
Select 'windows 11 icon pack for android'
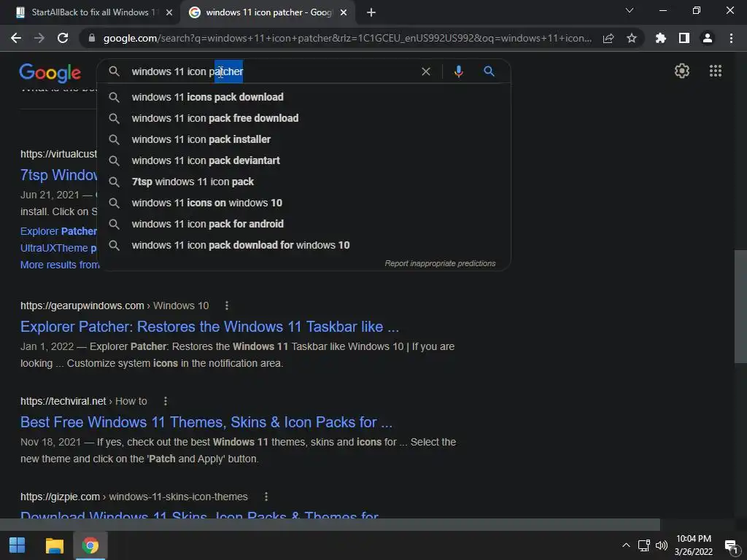point(304,224)
